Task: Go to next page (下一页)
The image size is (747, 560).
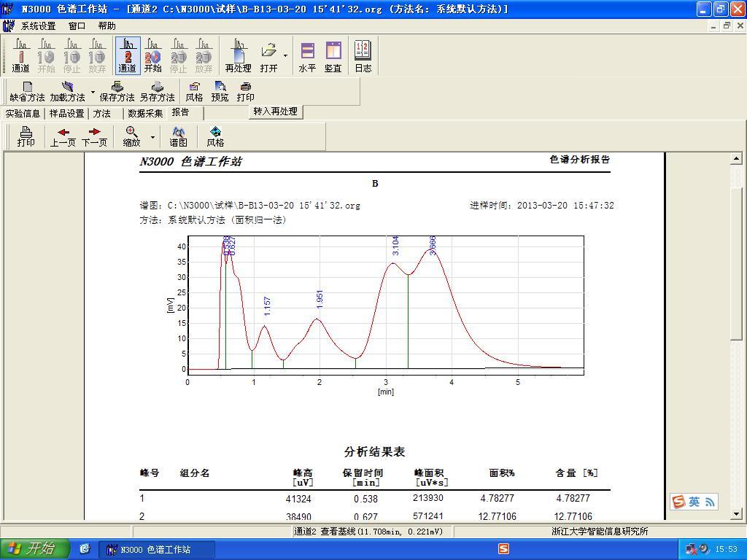Action: 94,136
